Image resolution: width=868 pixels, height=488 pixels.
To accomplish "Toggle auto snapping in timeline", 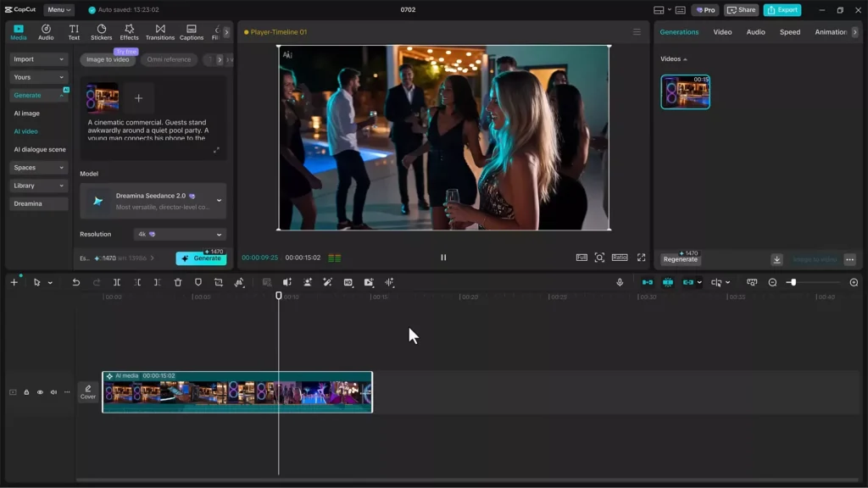I will [x=668, y=282].
